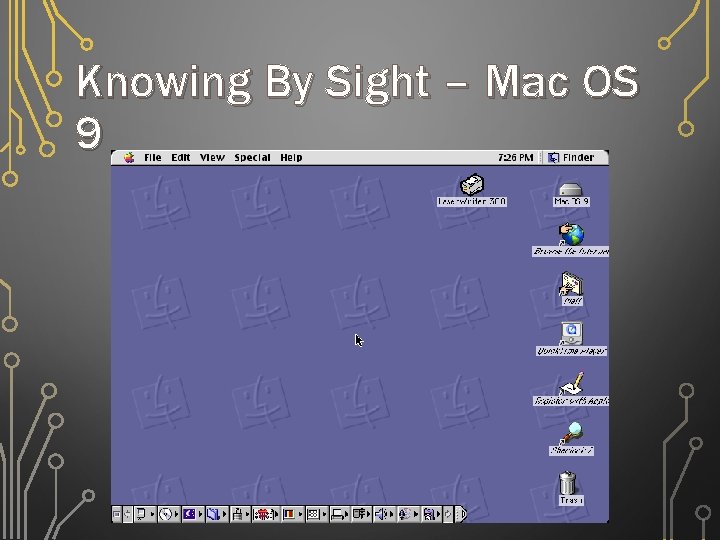Click the 7:26 PM menu bar clock
Screen dimensions: 720x540
[515, 158]
